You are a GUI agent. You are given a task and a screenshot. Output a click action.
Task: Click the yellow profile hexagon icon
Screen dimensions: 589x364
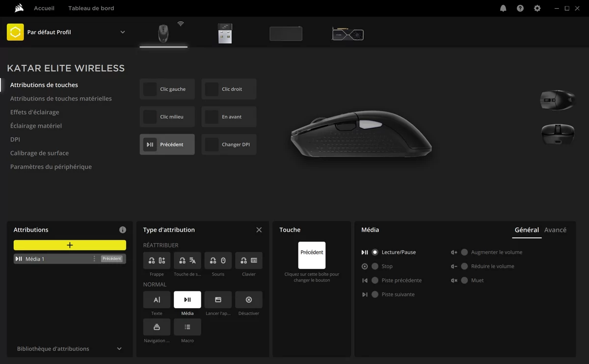click(x=15, y=32)
